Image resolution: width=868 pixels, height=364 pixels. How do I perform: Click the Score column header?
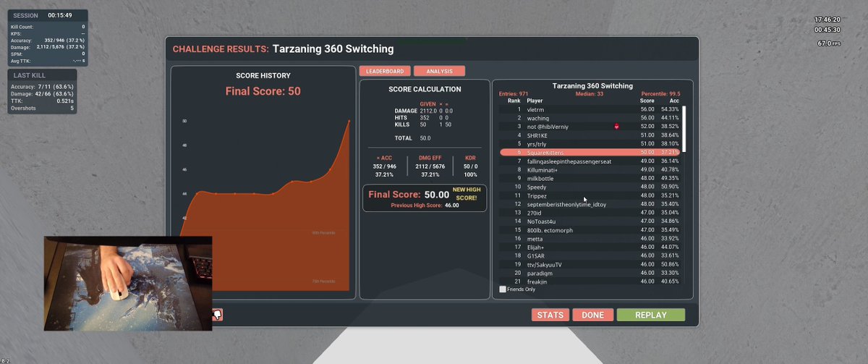647,101
